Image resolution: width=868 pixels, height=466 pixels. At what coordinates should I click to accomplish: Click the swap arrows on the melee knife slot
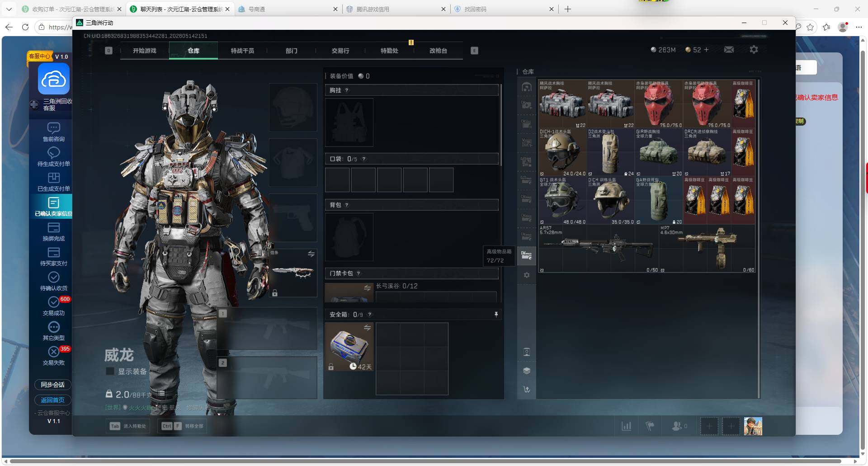tap(311, 254)
